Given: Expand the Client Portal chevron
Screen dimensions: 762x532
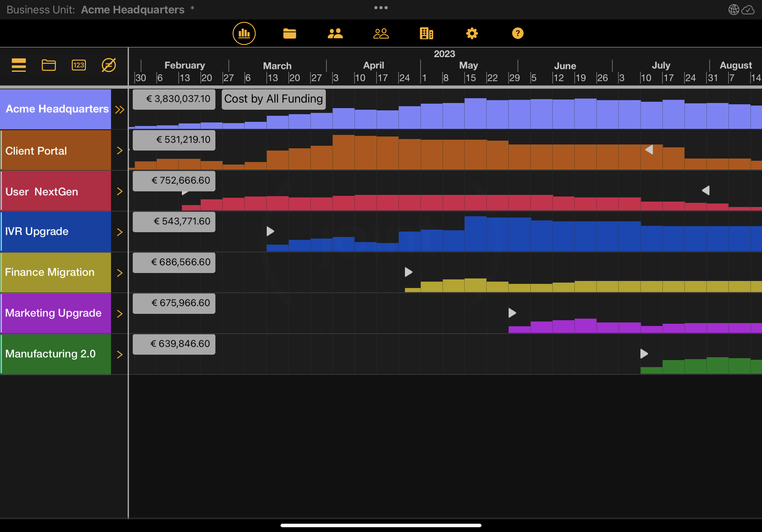Looking at the screenshot, I should tap(119, 151).
